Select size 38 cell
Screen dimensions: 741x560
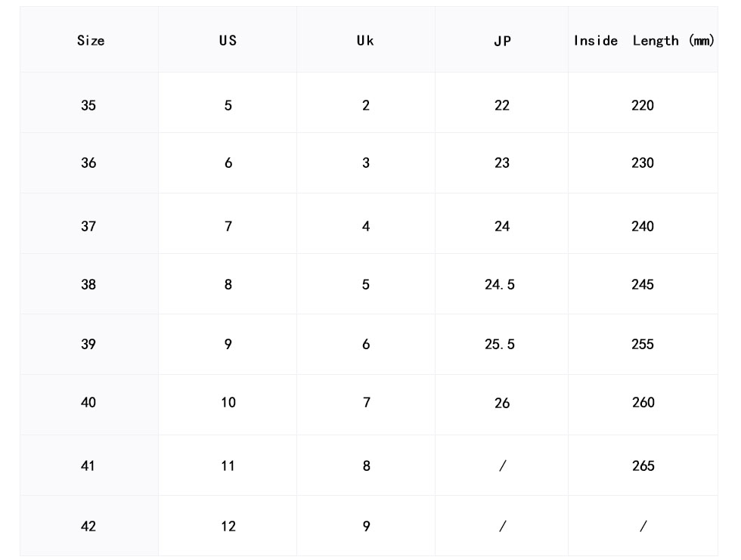88,285
